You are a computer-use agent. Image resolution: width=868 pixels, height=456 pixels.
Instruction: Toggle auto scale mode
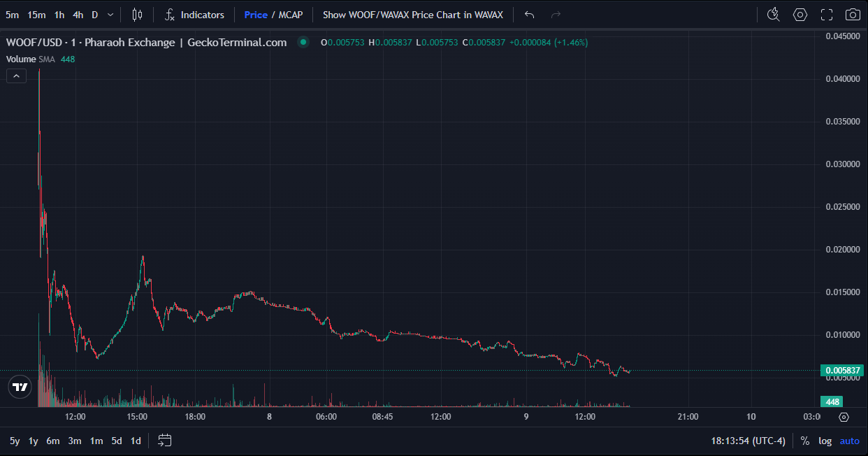pyautogui.click(x=849, y=441)
